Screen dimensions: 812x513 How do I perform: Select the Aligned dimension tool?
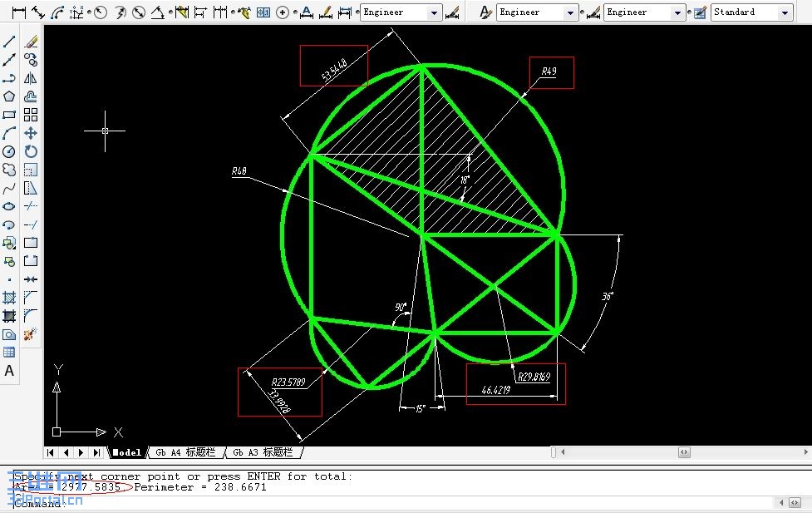coord(37,12)
